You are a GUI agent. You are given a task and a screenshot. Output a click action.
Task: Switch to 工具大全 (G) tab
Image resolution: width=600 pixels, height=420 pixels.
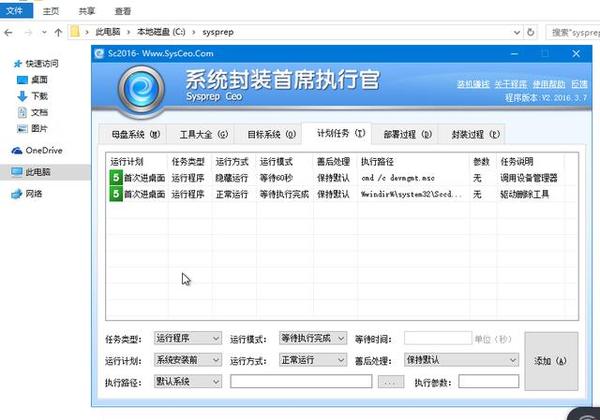pos(201,134)
